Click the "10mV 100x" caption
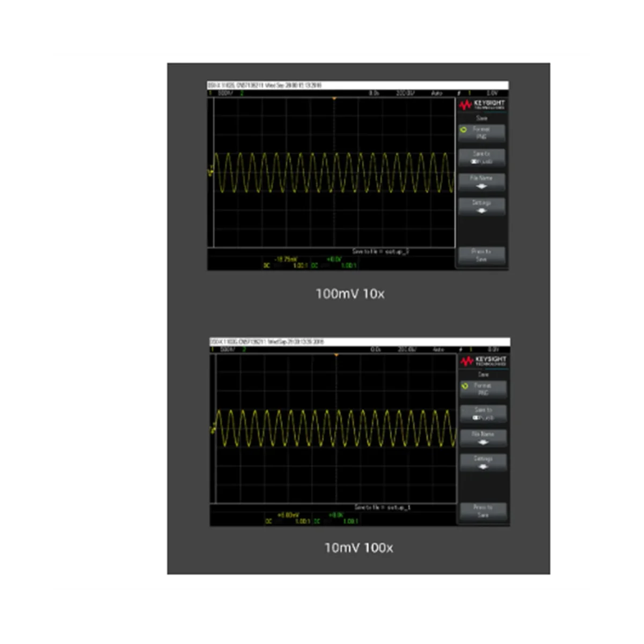The height and width of the screenshot is (644, 644). tap(358, 548)
